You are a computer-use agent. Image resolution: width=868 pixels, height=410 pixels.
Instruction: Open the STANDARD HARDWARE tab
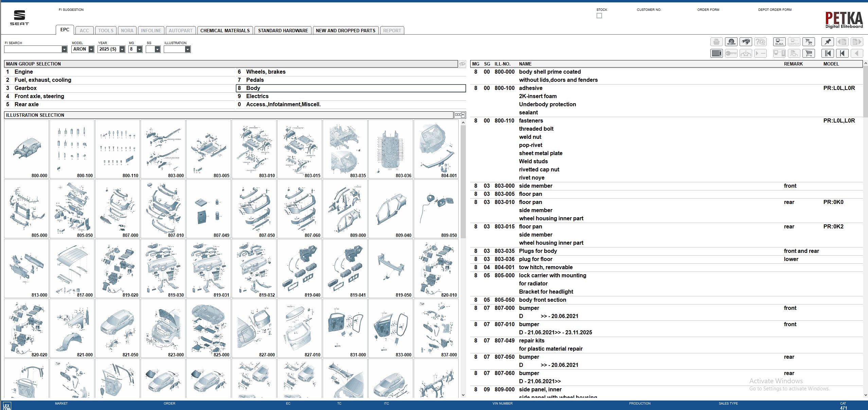click(x=283, y=31)
